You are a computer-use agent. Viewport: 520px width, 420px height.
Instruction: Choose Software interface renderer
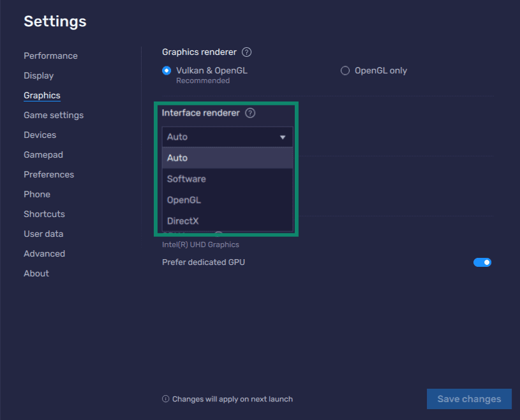pos(227,179)
